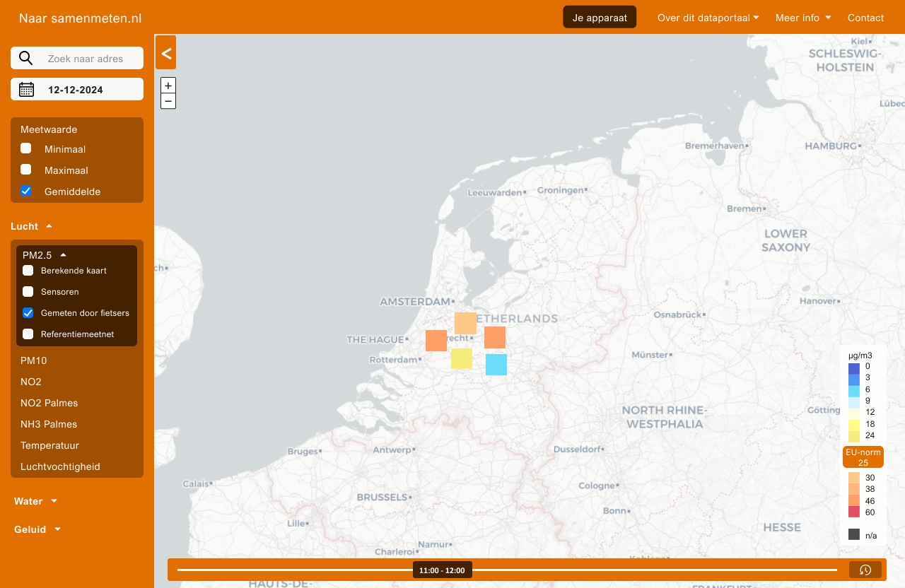Click the history clock button on timeline

[865, 570]
